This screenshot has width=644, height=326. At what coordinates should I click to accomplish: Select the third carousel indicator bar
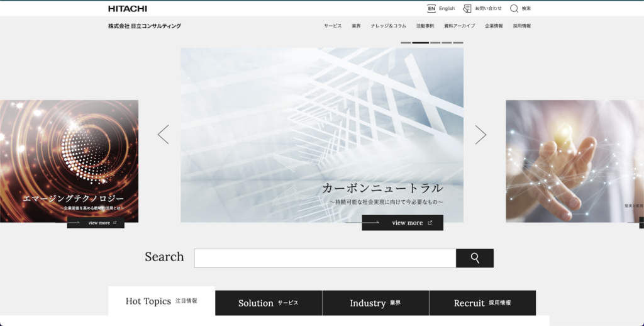click(435, 43)
